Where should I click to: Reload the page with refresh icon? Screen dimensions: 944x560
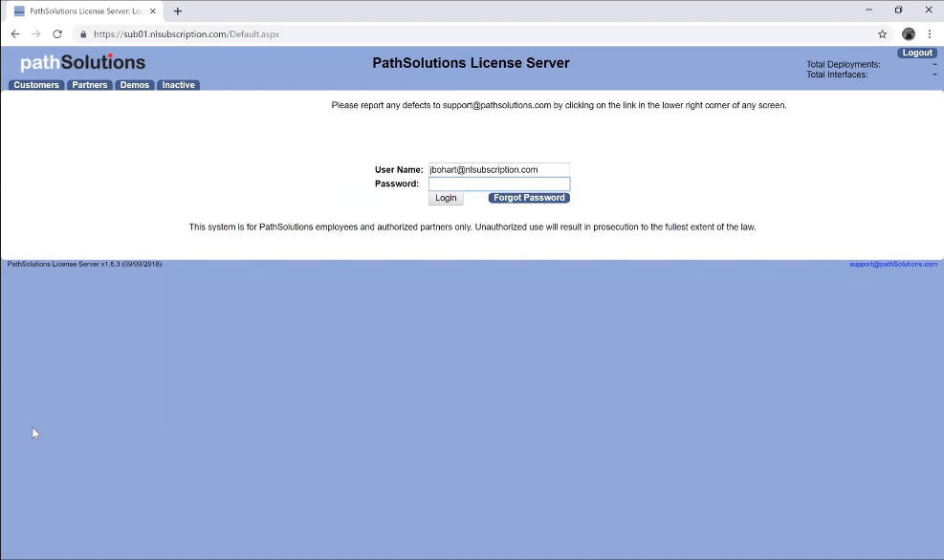pyautogui.click(x=57, y=34)
